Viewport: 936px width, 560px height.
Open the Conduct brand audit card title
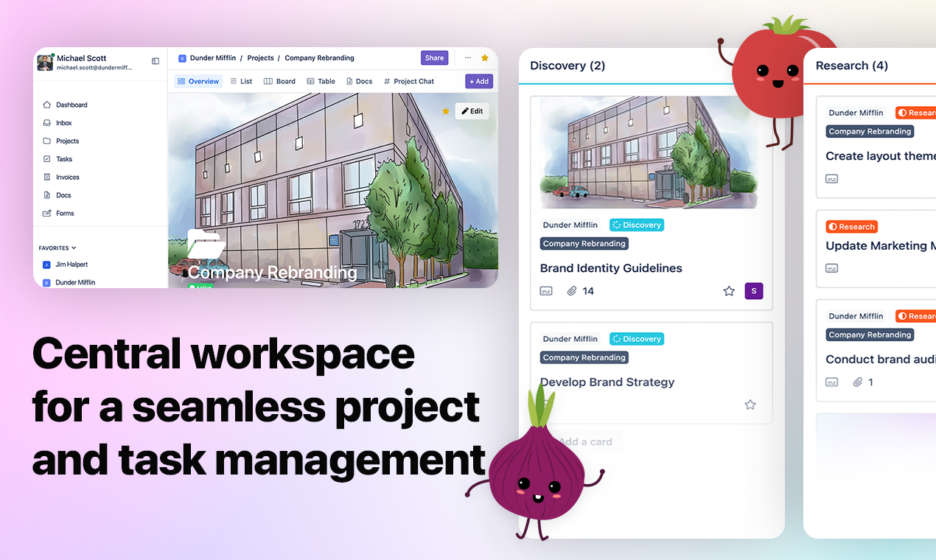(x=881, y=360)
